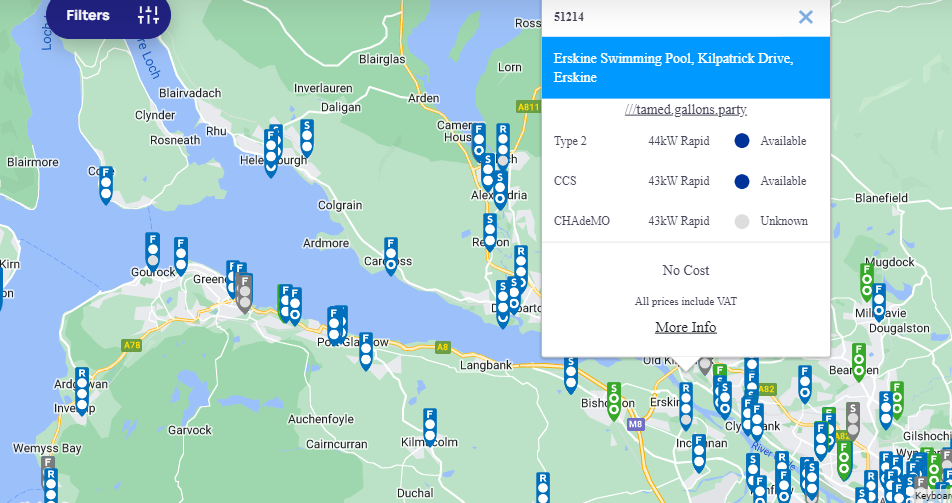Open the More Info link

coord(686,327)
